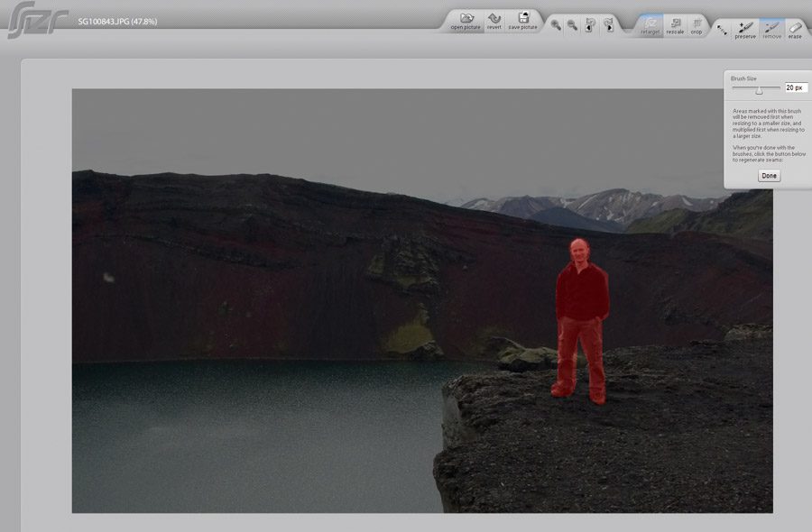Zoom out with the magnifier minus icon
812x532 pixels.
[572, 25]
